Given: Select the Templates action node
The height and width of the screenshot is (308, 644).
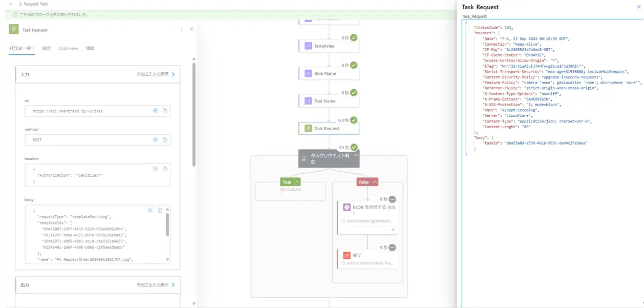Looking at the screenshot, I should 329,46.
